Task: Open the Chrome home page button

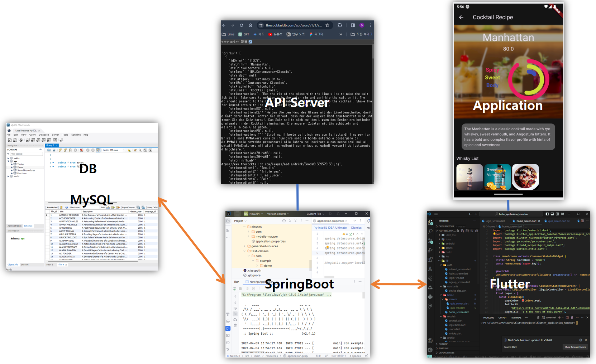Action: 250,25
